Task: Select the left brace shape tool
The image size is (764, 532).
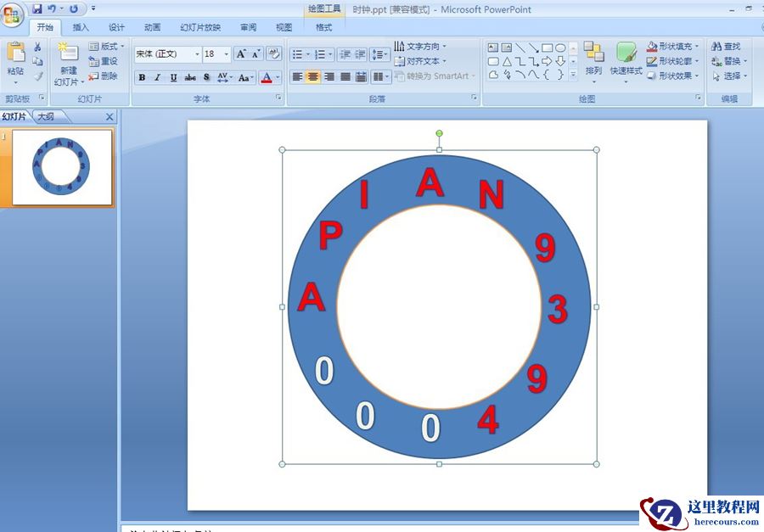Action: coord(548,75)
